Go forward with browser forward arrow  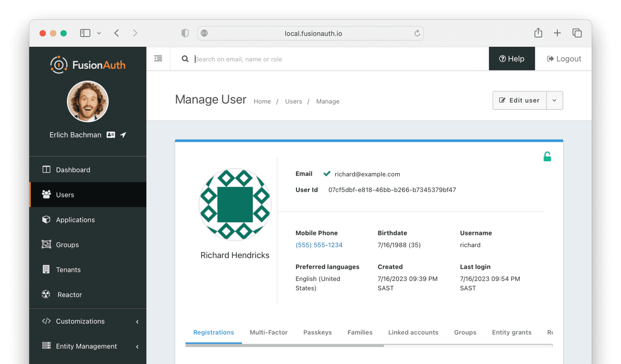pyautogui.click(x=135, y=33)
